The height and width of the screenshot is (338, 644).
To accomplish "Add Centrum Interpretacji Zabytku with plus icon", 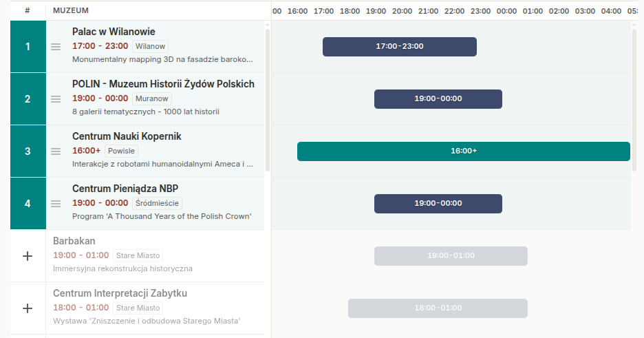I will 28,308.
